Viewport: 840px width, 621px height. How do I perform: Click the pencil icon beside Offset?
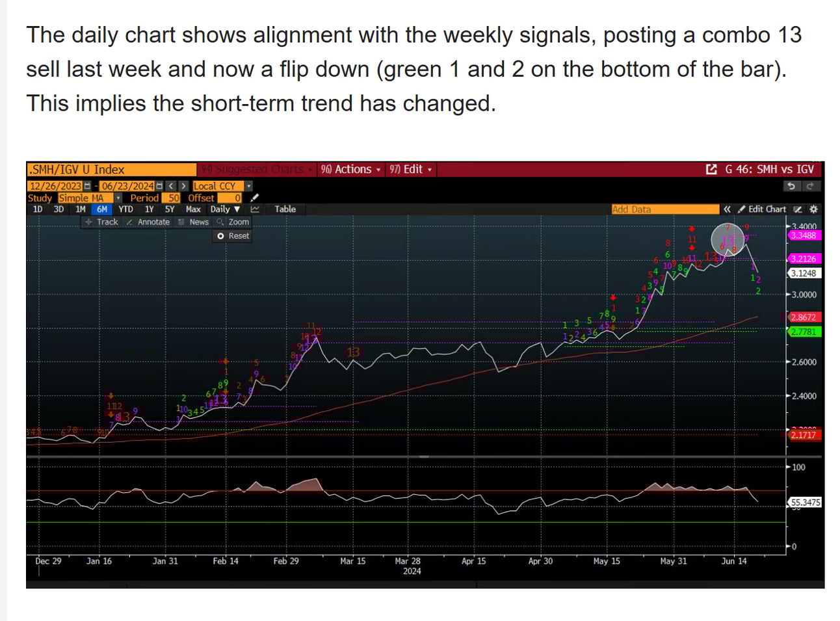point(255,198)
